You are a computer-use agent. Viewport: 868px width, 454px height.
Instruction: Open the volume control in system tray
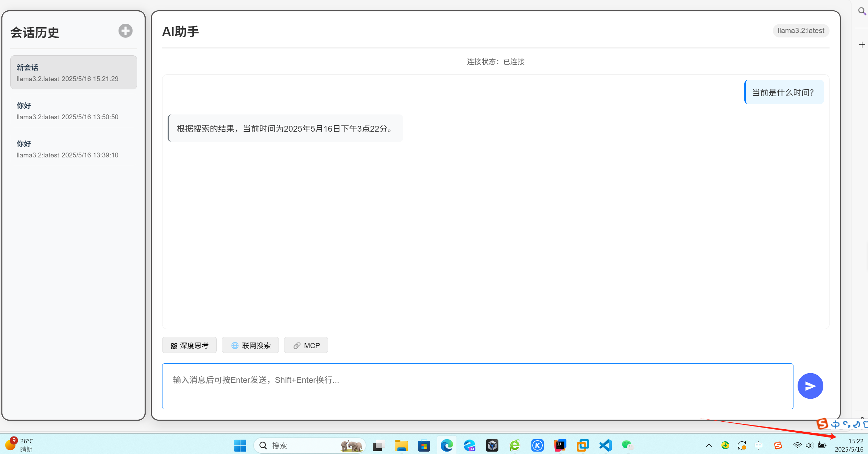[x=809, y=446]
